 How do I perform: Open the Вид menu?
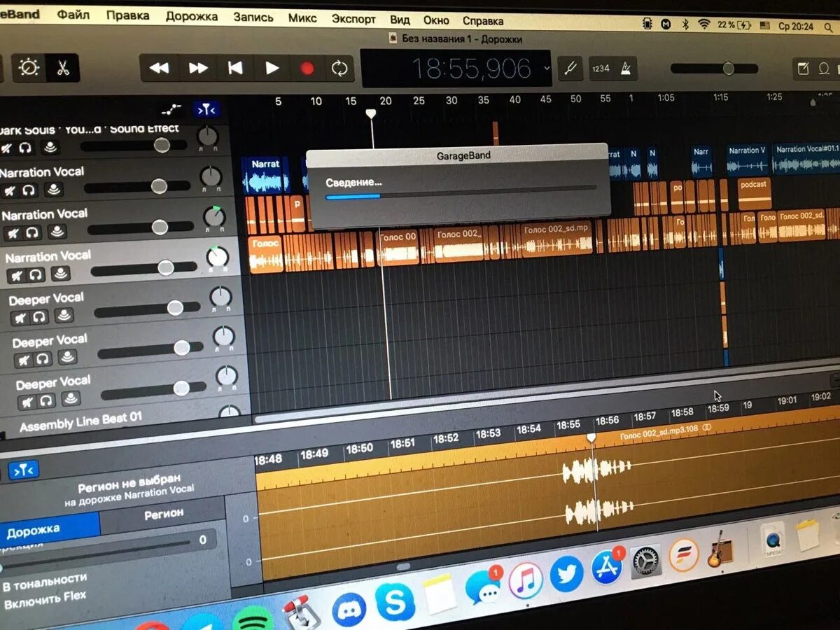pyautogui.click(x=400, y=20)
